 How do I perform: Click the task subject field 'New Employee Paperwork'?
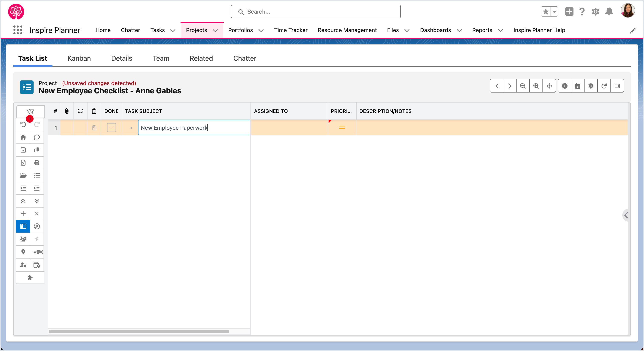click(194, 128)
